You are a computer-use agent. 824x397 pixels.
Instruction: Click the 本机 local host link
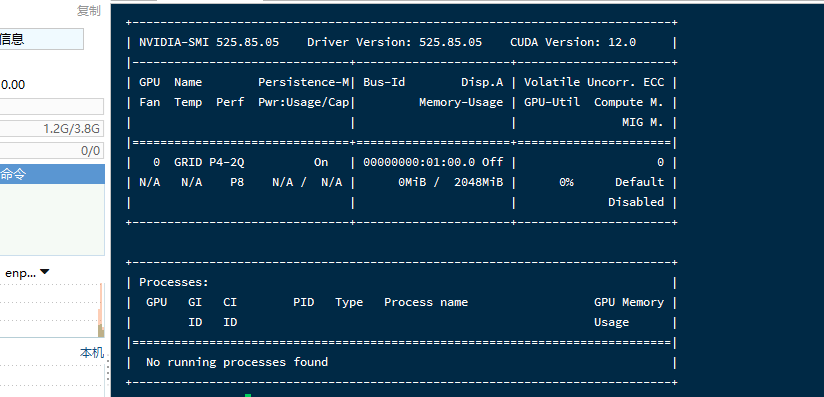92,352
